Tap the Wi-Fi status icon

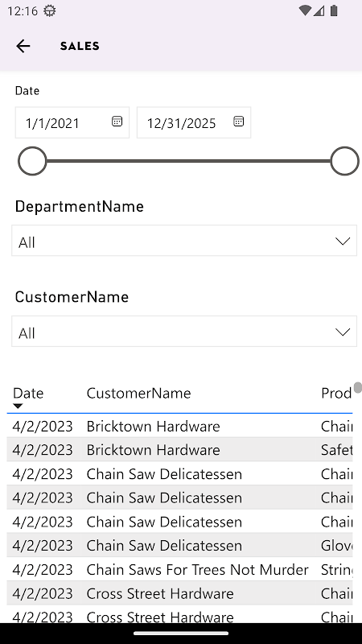[x=305, y=10]
